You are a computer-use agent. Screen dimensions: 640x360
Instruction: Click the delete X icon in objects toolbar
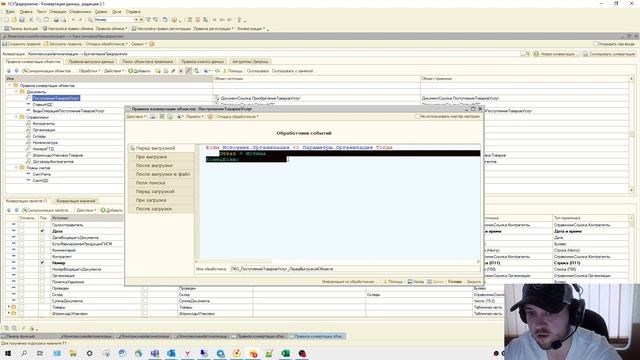tap(181, 71)
